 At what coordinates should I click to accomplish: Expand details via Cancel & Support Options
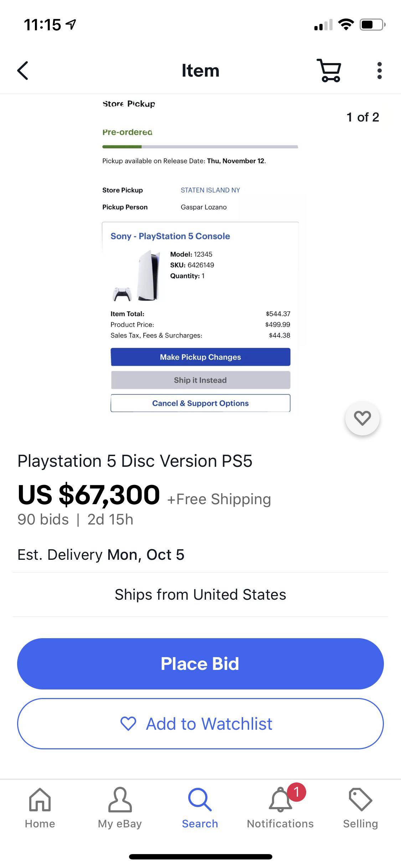click(x=200, y=403)
